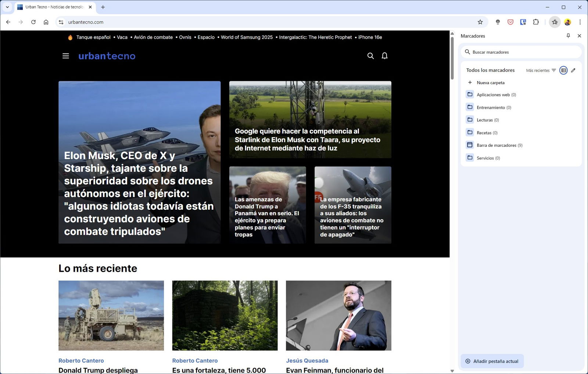This screenshot has height=374, width=588.
Task: Go to urbantecno logo home
Action: (x=107, y=56)
